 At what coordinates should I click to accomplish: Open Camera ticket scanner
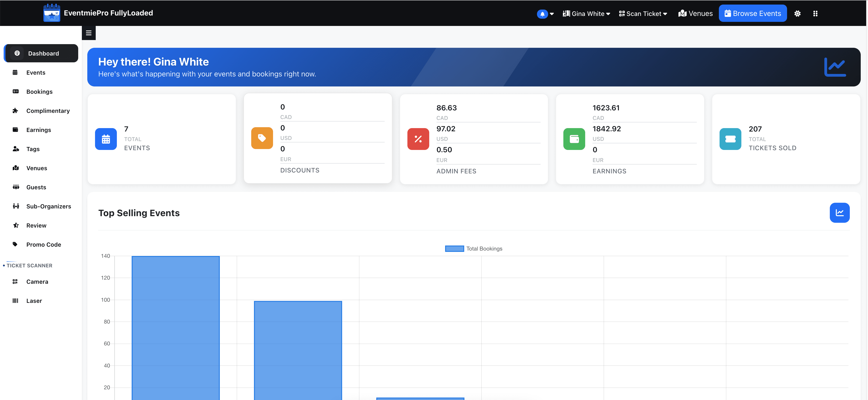point(41,282)
